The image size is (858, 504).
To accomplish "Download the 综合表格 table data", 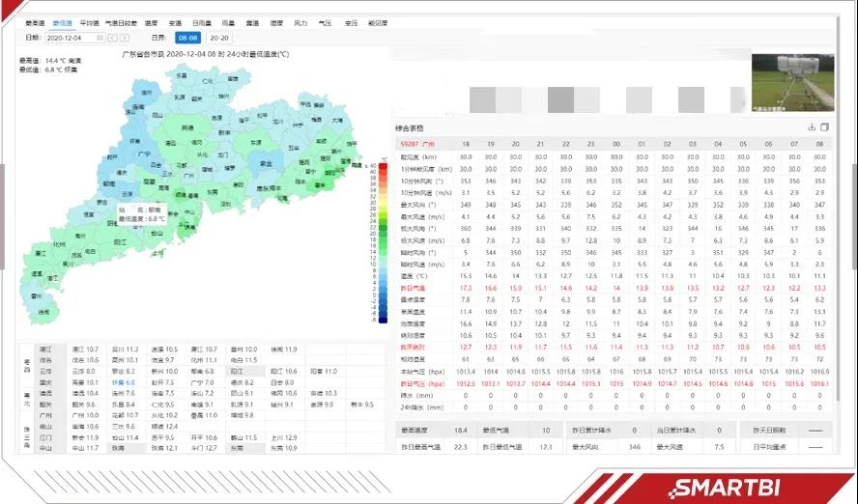I will tap(812, 126).
